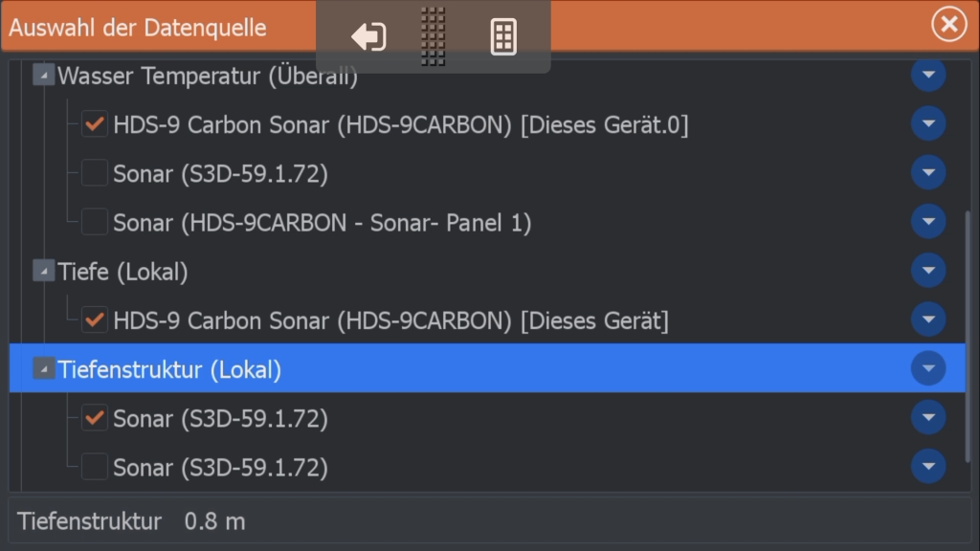This screenshot has height=551, width=980.
Task: Uncheck the checked Sonar (S3D-59.1.72) under Tiefenstruktur
Action: [94, 418]
